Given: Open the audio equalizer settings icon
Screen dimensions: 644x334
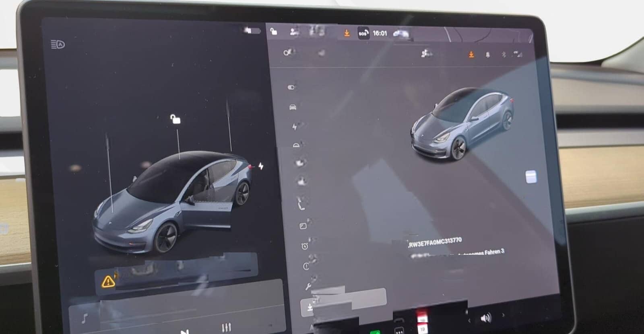Looking at the screenshot, I should pos(227,328).
